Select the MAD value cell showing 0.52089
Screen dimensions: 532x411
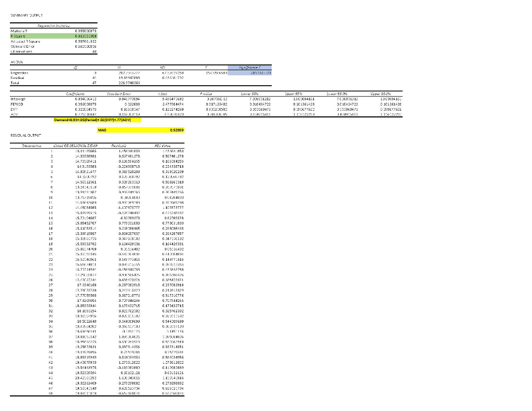177,130
